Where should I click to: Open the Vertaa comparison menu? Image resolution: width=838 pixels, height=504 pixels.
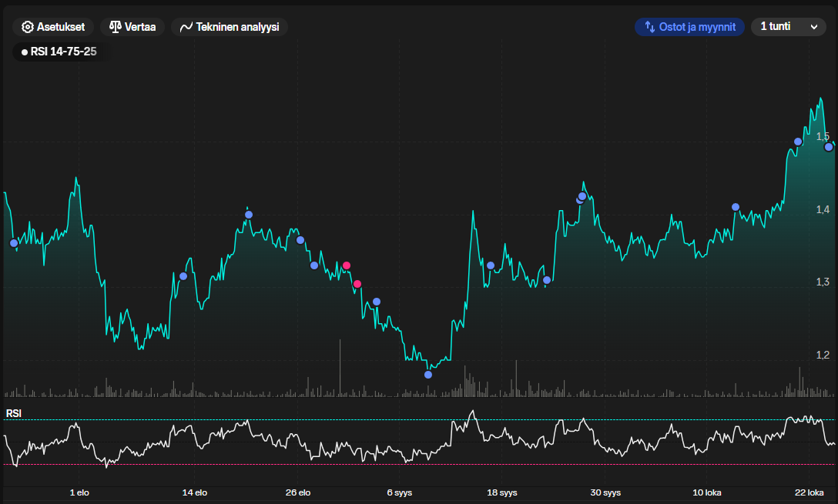pyautogui.click(x=132, y=27)
